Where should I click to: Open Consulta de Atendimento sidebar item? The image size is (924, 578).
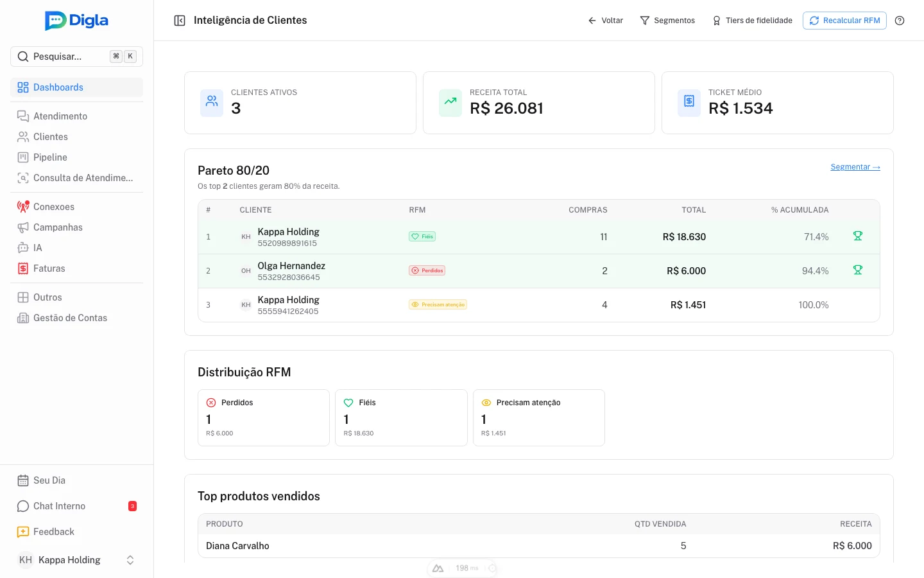[x=76, y=178]
